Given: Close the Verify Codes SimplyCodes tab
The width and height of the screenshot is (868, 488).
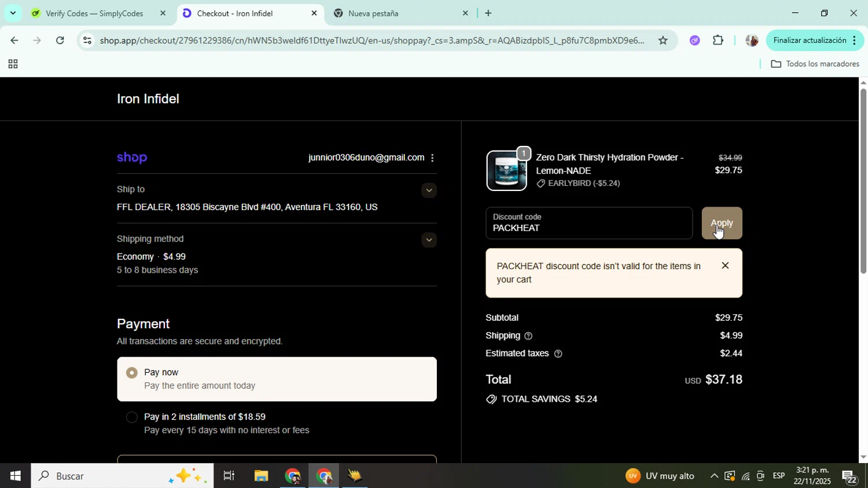Looking at the screenshot, I should [x=163, y=13].
